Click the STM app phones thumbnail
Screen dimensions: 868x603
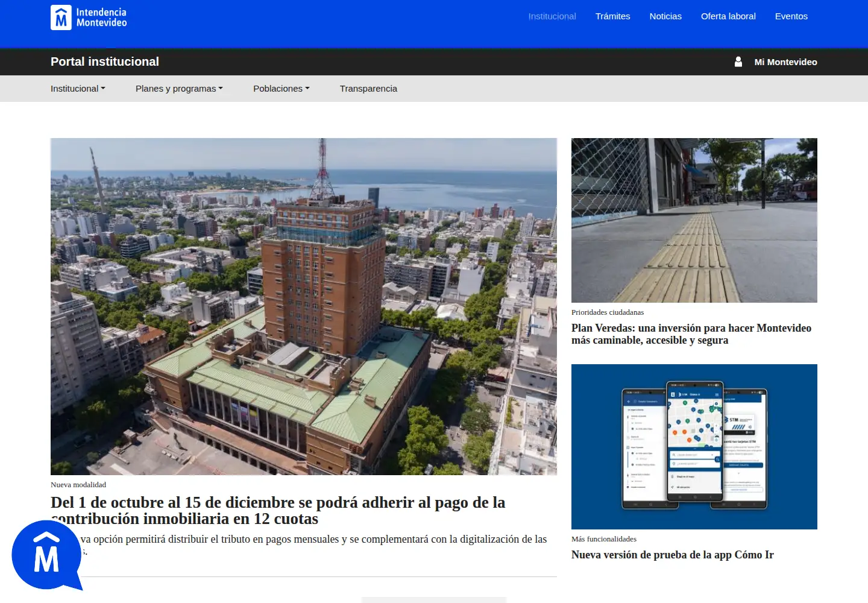(694, 447)
